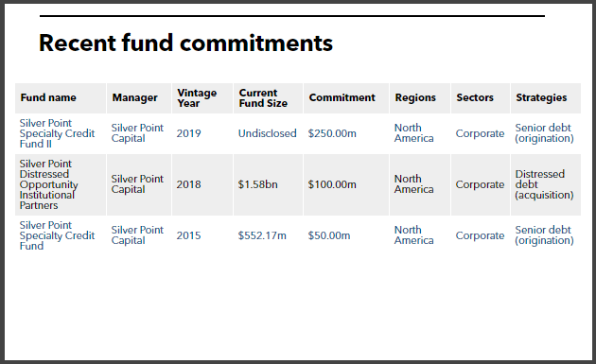Click Corporate sector in the 2015 row
The height and width of the screenshot is (364, 596).
[480, 236]
